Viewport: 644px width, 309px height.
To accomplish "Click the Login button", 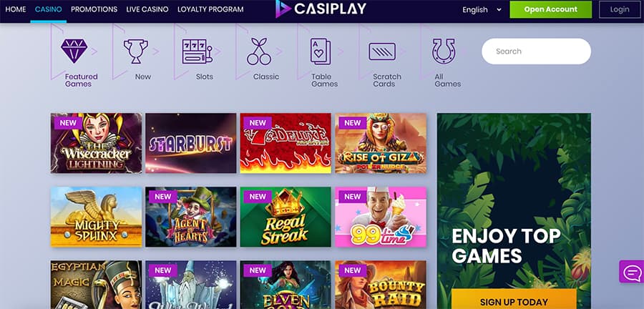I will pos(620,9).
